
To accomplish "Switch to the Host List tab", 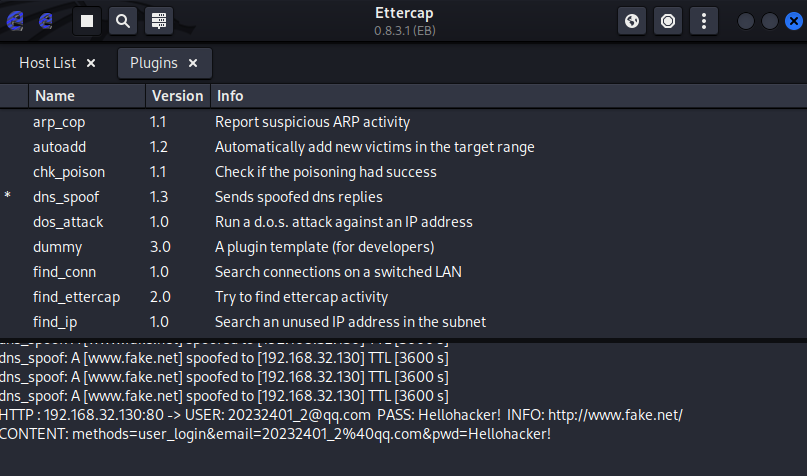I will (47, 63).
